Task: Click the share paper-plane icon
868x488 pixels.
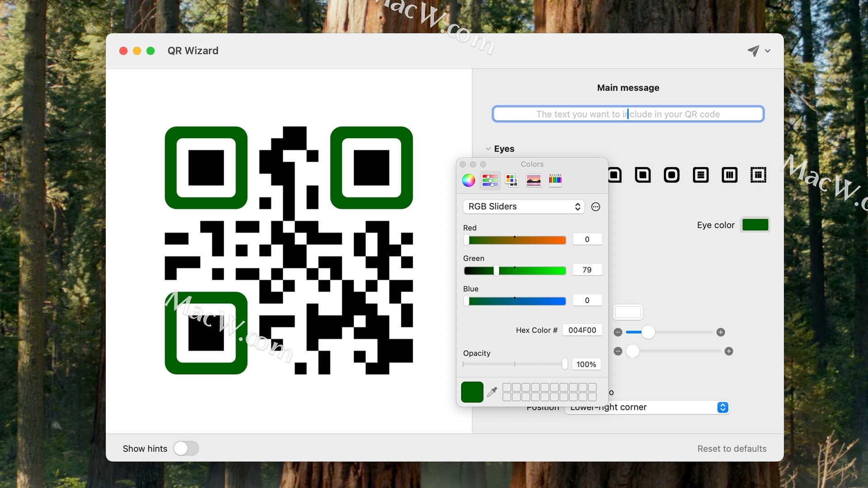Action: pos(753,51)
